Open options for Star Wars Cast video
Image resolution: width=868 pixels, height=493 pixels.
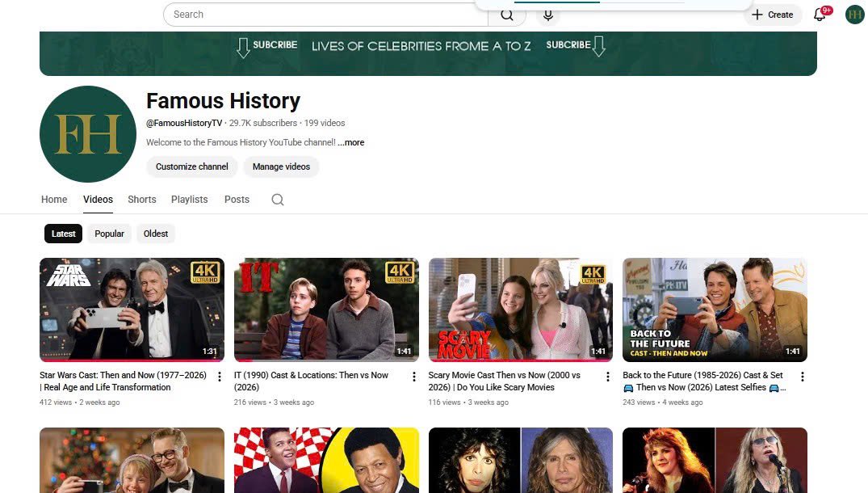(x=220, y=377)
